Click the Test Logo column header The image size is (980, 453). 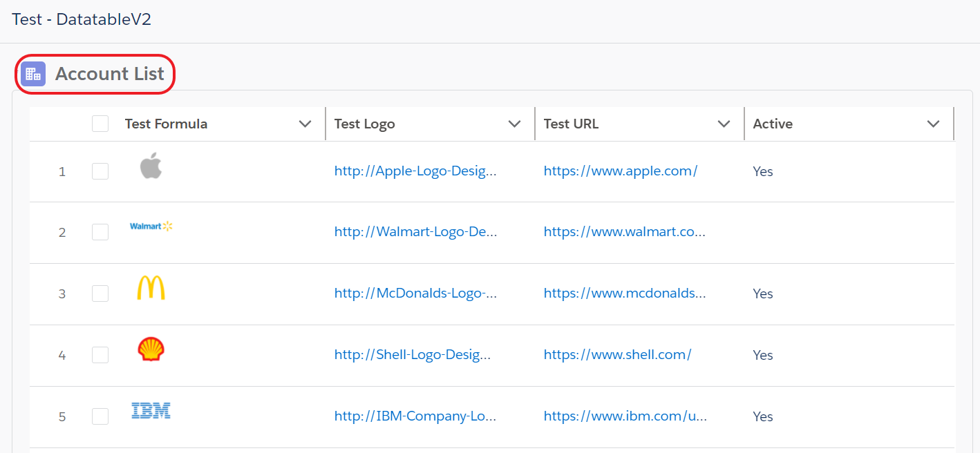365,124
